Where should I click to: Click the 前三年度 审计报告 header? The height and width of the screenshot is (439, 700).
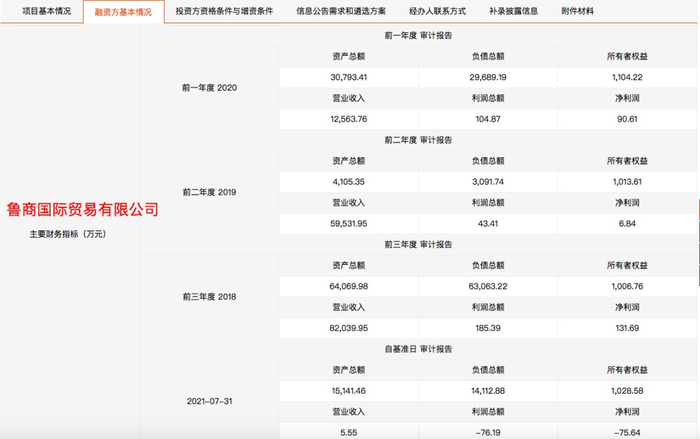pos(418,244)
